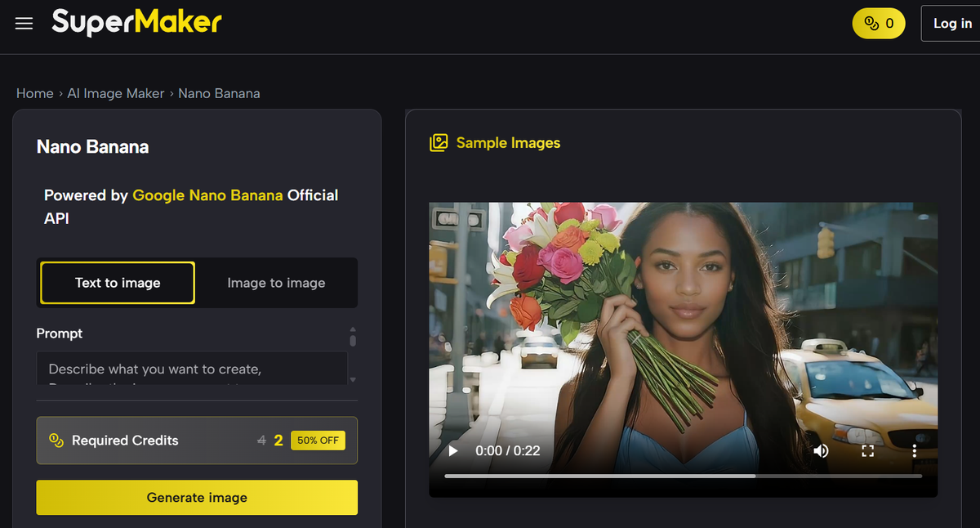Open video more options menu
Screen dimensions: 980x528
click(914, 451)
